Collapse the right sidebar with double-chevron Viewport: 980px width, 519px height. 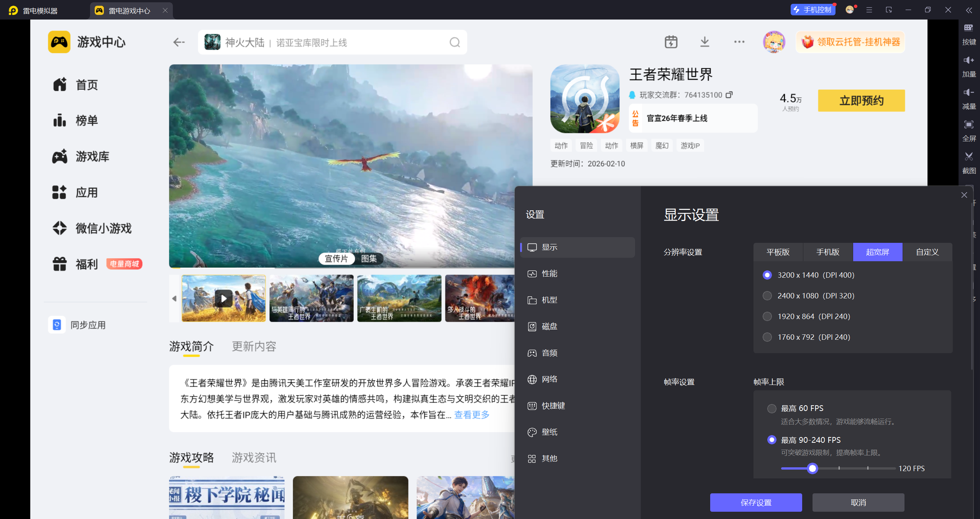tap(969, 10)
